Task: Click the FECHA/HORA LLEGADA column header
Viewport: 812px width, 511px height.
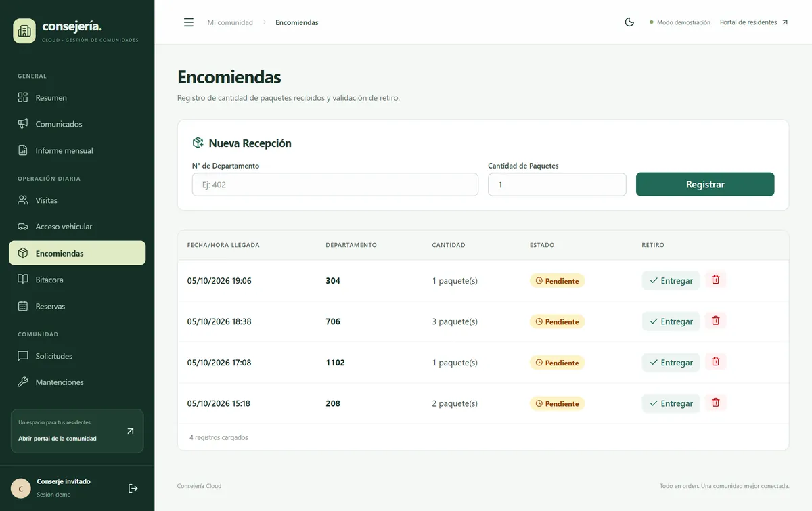Action: [x=223, y=245]
